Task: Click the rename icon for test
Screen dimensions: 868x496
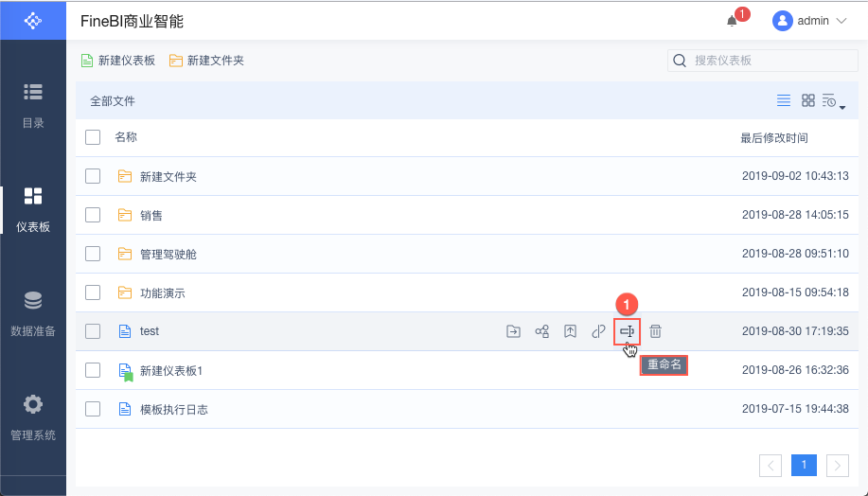Action: point(626,331)
